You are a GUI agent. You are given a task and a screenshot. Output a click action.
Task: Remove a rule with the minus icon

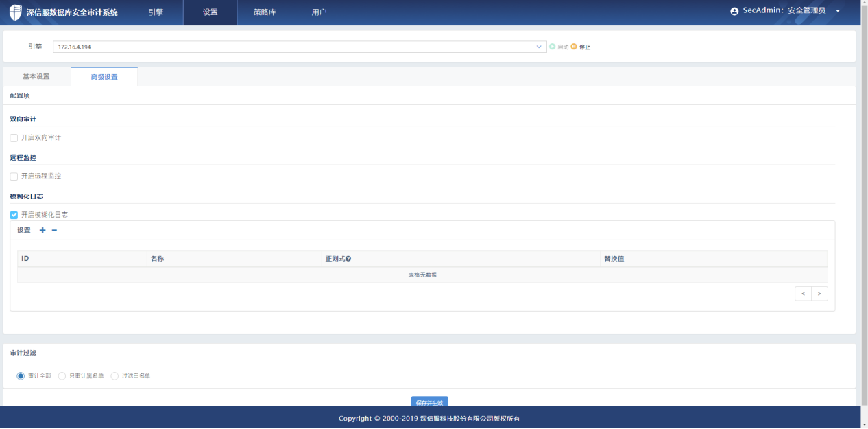(x=54, y=230)
